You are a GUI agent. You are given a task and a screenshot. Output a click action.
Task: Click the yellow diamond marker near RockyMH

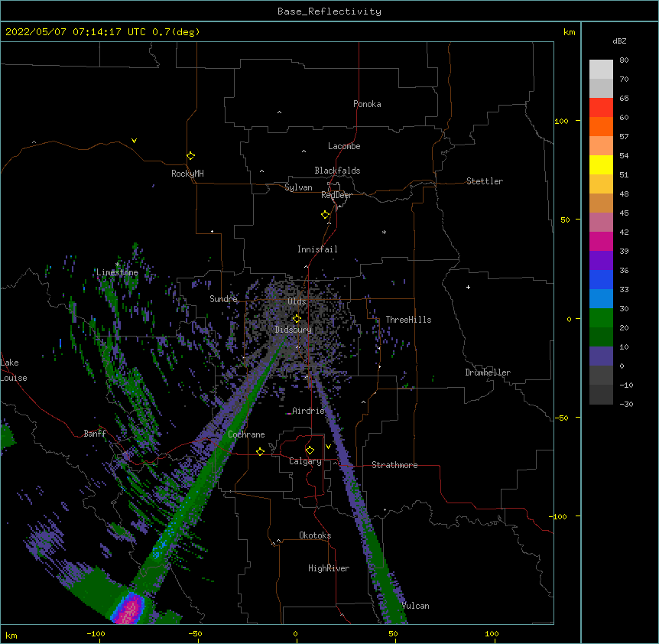point(191,156)
